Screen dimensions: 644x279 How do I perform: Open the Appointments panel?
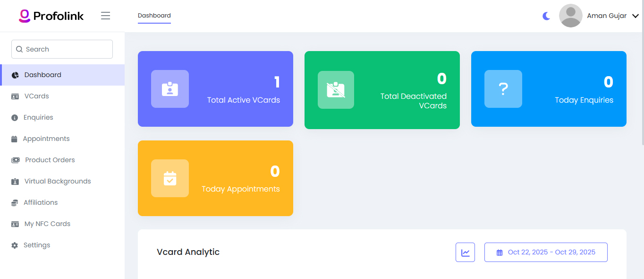46,139
